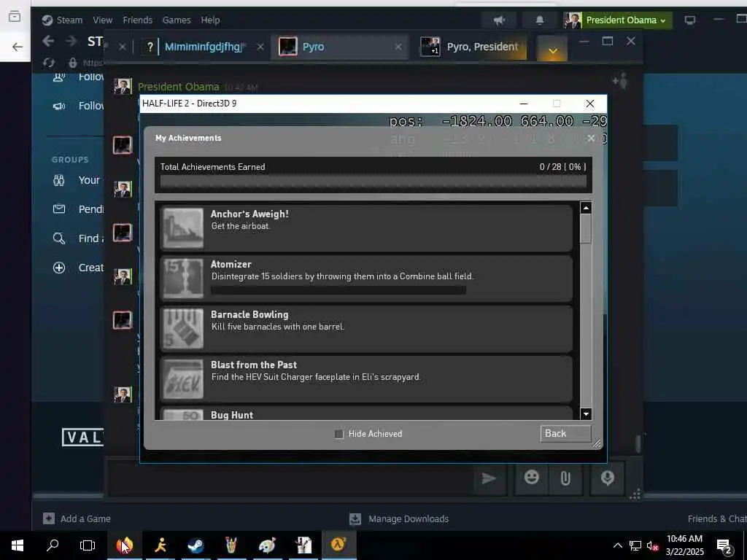Show hidden system tray icons
This screenshot has height=560, width=747.
click(617, 545)
